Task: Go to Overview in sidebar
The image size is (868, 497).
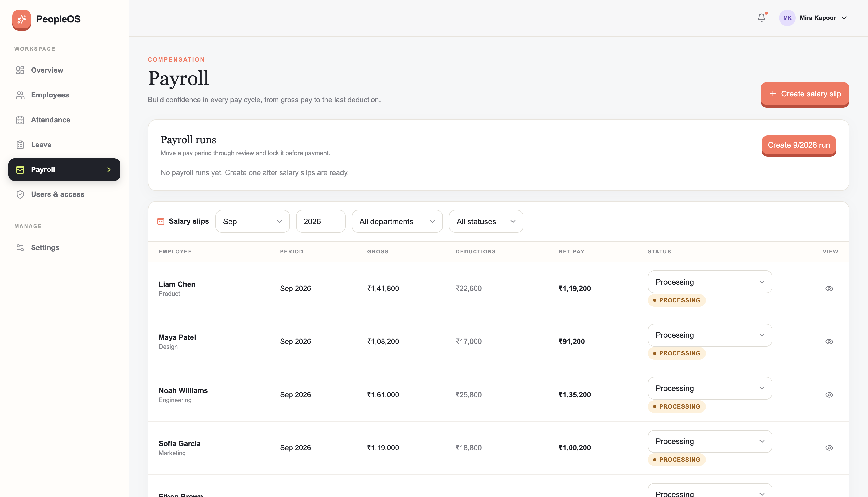Action: [64, 70]
